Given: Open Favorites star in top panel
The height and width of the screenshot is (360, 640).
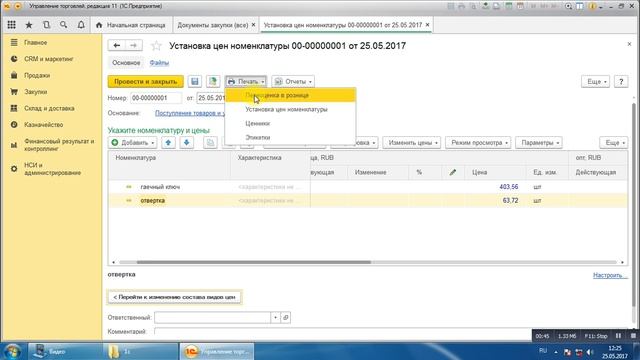Looking at the screenshot, I should point(29,25).
